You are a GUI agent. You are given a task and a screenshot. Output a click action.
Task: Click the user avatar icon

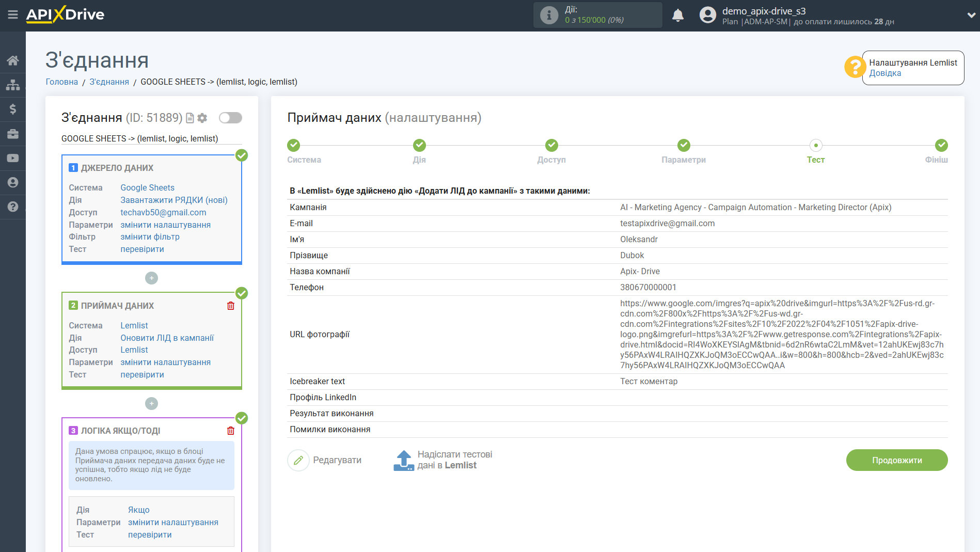tap(708, 15)
